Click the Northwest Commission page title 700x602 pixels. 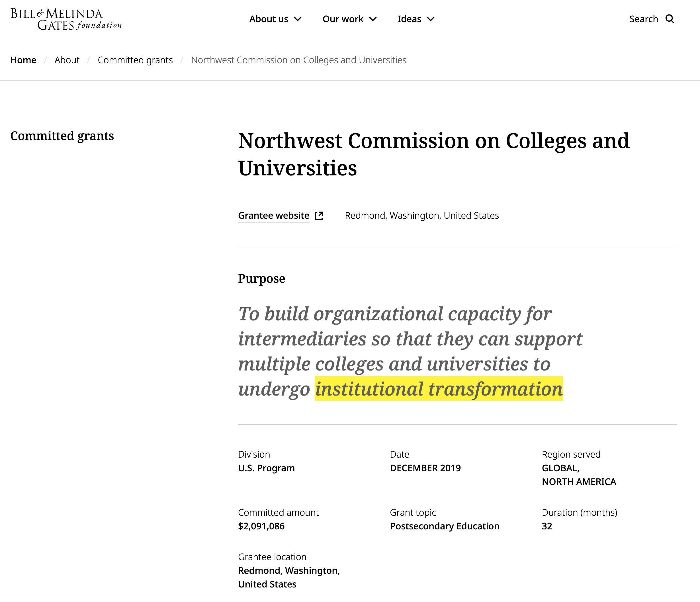(x=434, y=154)
